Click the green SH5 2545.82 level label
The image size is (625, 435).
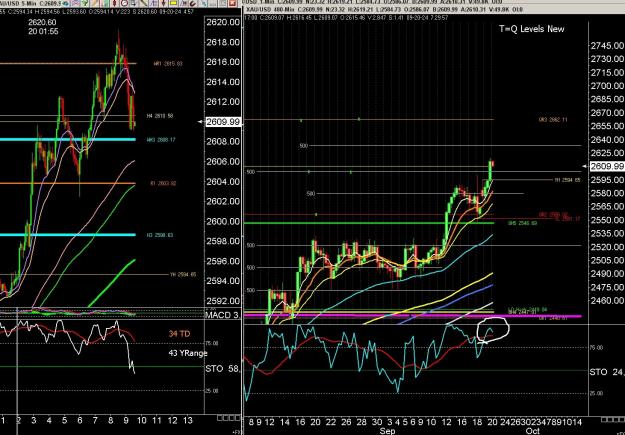pyautogui.click(x=522, y=223)
